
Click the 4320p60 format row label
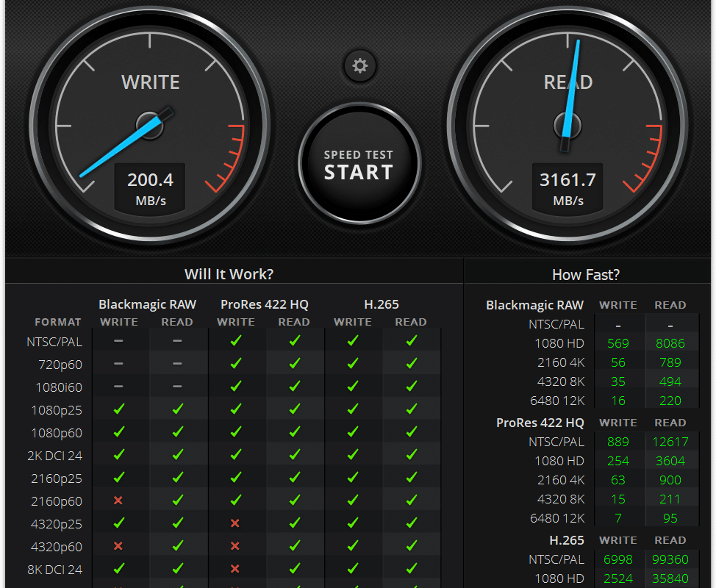coord(57,547)
